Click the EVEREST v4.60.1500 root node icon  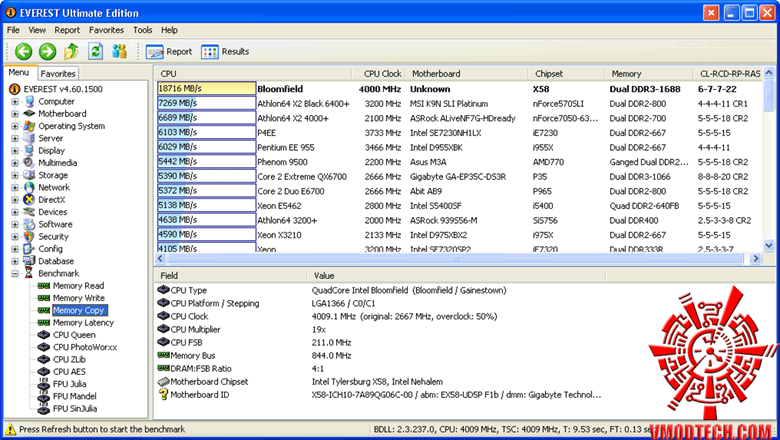(x=13, y=89)
